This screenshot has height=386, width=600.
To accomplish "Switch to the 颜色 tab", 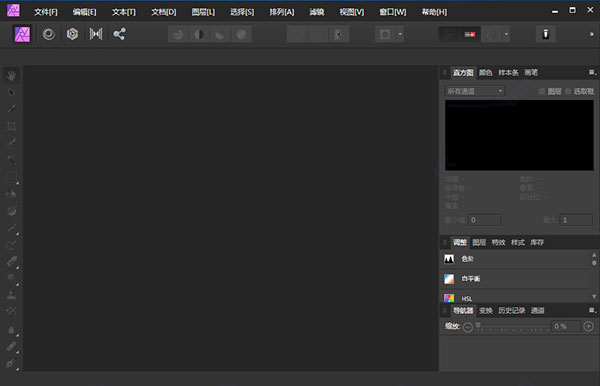I will click(x=486, y=73).
